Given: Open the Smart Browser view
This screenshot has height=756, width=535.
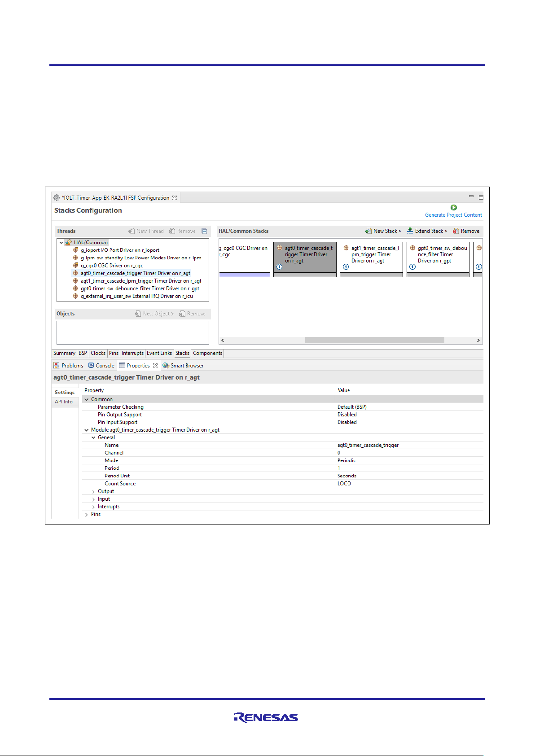Looking at the screenshot, I should (183, 366).
